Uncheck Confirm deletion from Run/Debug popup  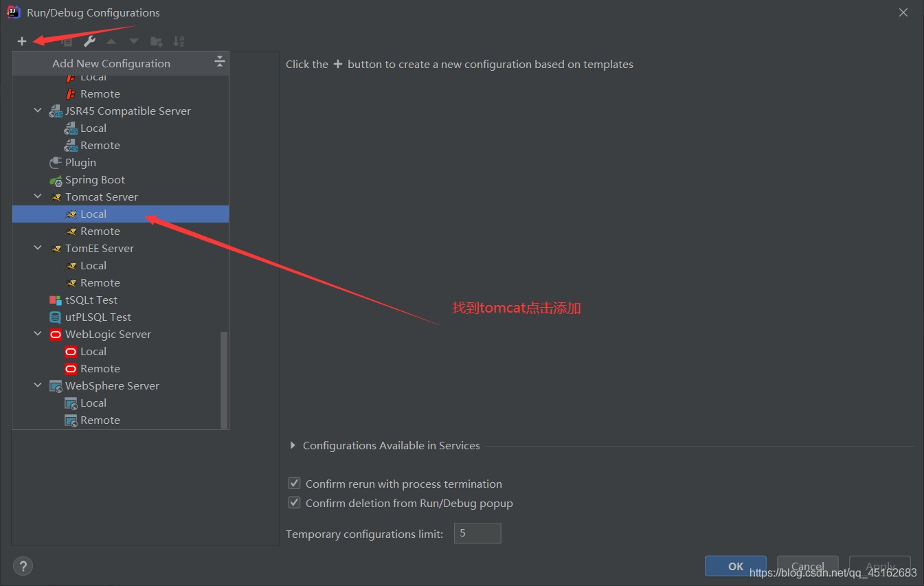(x=295, y=503)
